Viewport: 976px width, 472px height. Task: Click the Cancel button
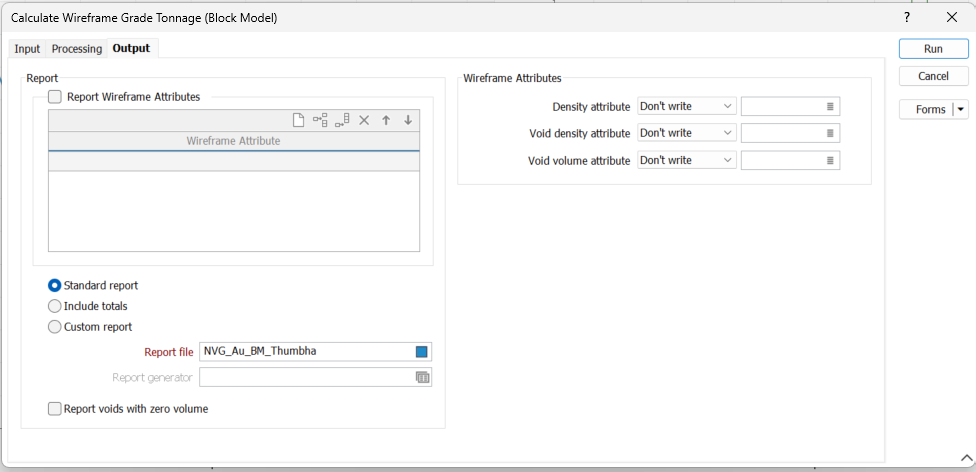(932, 76)
